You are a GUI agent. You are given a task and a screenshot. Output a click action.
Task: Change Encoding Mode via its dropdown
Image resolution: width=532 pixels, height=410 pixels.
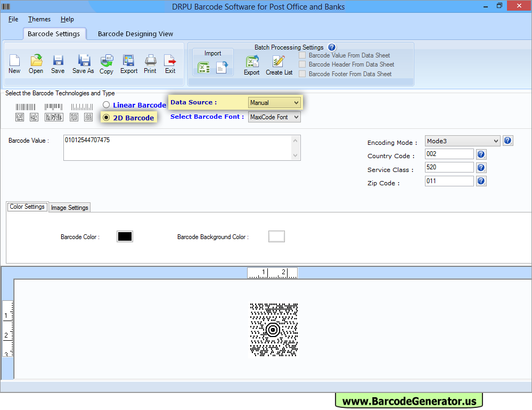tap(461, 141)
